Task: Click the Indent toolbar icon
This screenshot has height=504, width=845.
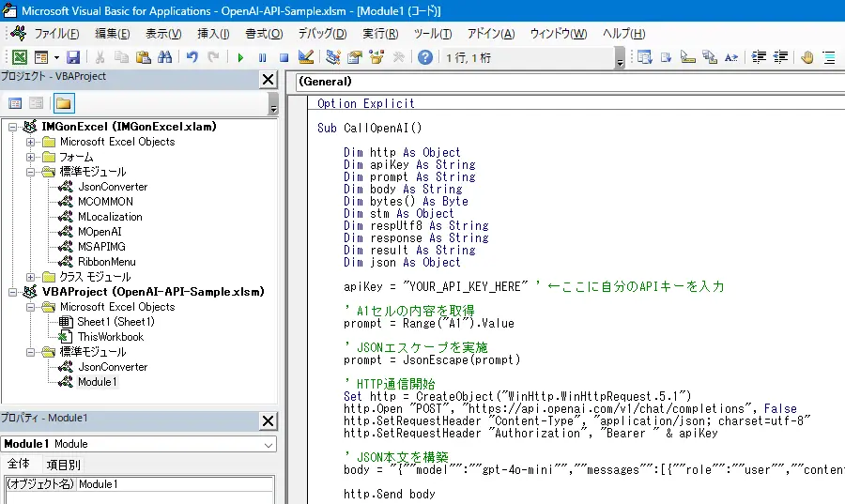Action: click(x=760, y=57)
